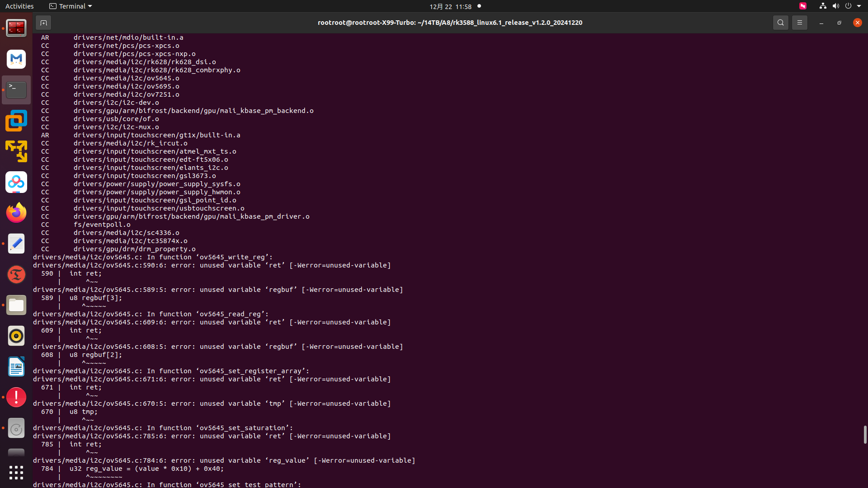This screenshot has width=868, height=488.
Task: Open the text editor dock icon
Action: [16, 244]
